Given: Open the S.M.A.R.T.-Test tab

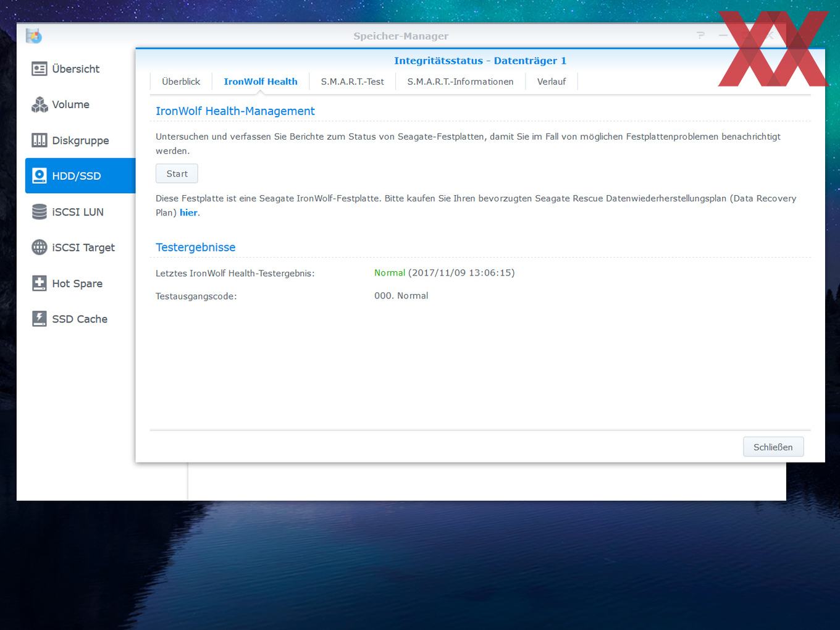Looking at the screenshot, I should [352, 82].
